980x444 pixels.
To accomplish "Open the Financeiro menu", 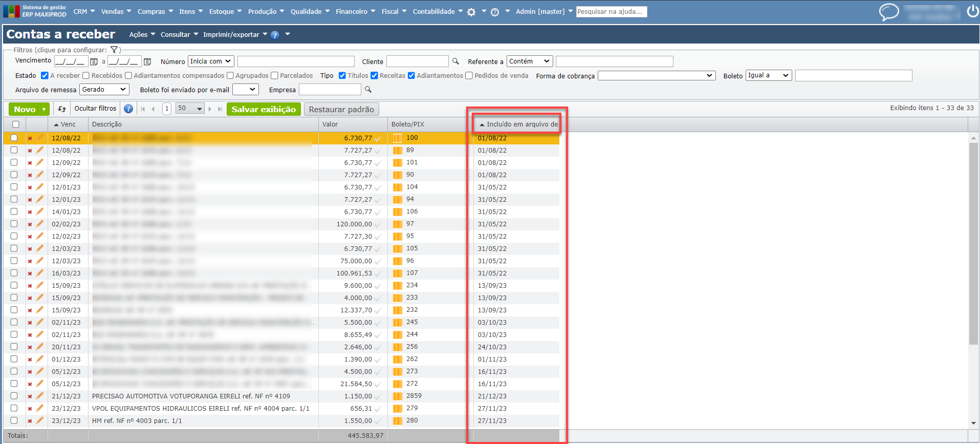I will 355,11.
